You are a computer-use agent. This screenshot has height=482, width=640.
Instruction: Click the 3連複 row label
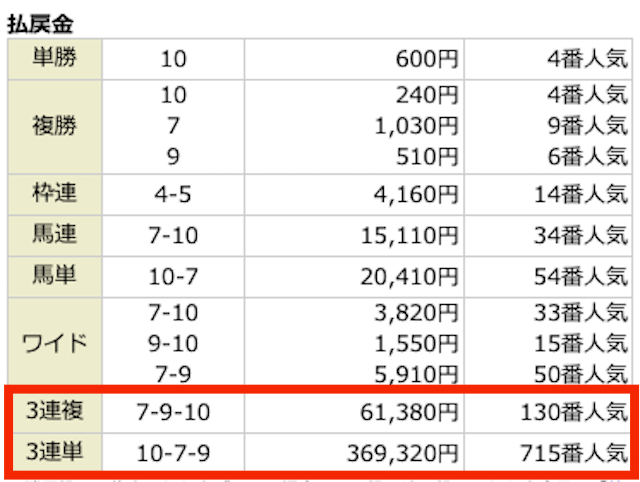pyautogui.click(x=55, y=411)
